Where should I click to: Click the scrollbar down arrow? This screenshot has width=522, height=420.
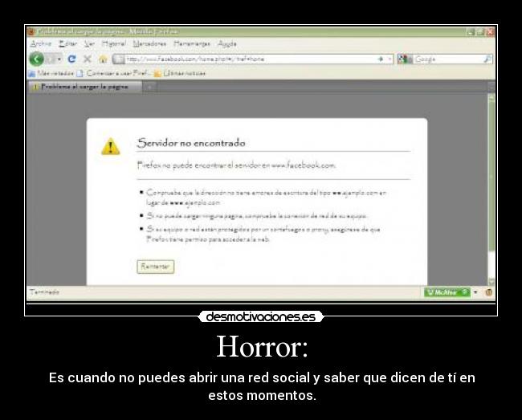coord(491,281)
